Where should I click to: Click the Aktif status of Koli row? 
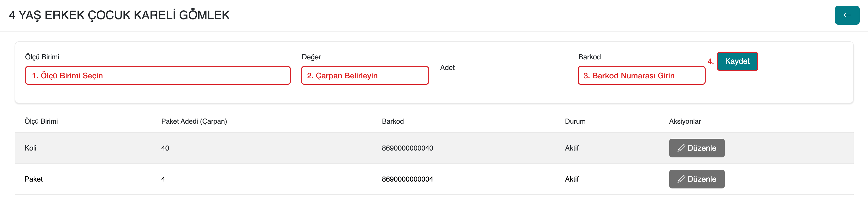coord(572,148)
